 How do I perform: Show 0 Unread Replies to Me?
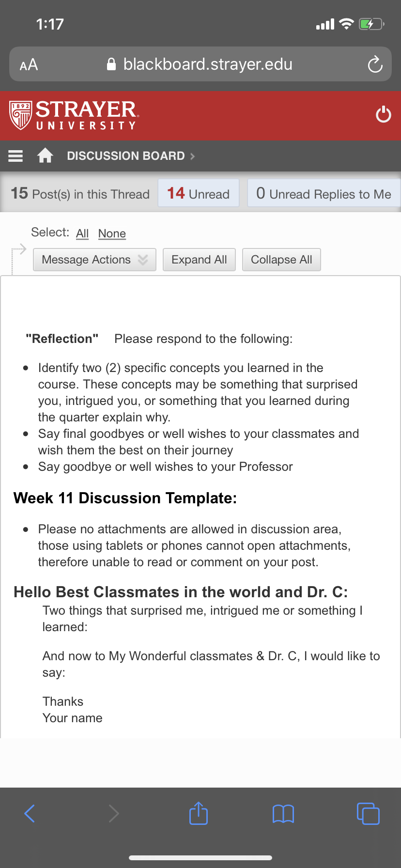pyautogui.click(x=324, y=193)
